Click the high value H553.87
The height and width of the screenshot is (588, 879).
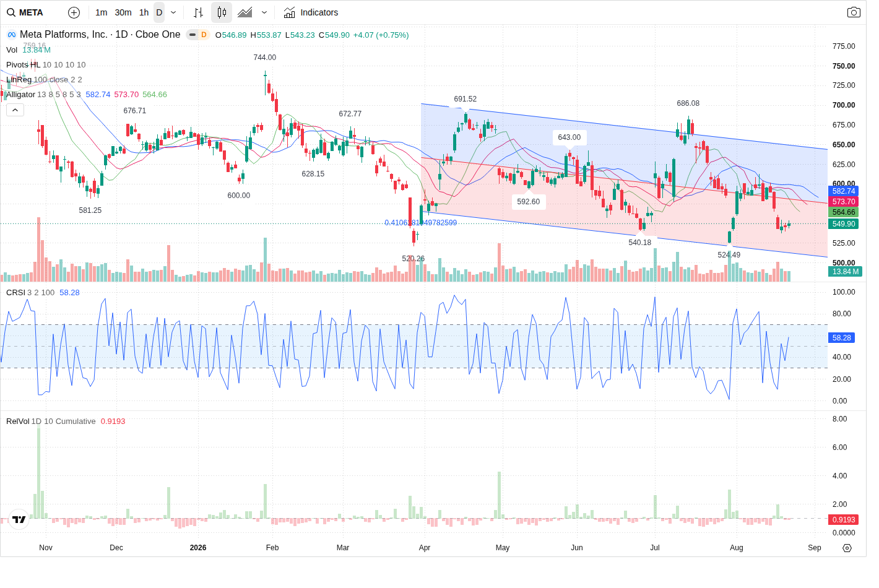(266, 35)
